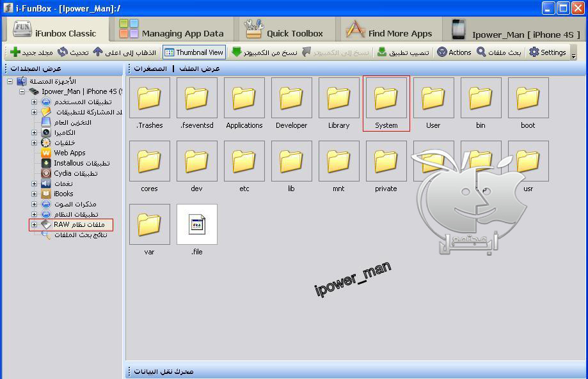Select the Camera icon in tree
588x379 pixels.
pos(46,132)
